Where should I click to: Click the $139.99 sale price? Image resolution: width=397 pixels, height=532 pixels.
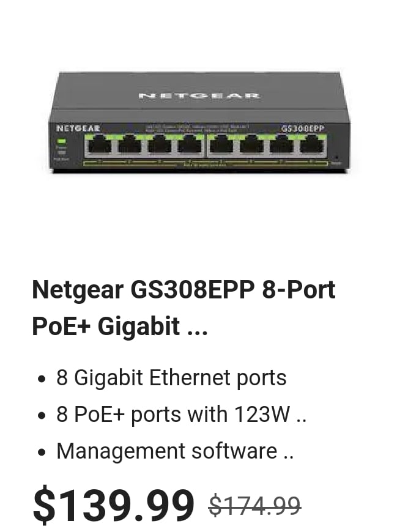point(114,504)
